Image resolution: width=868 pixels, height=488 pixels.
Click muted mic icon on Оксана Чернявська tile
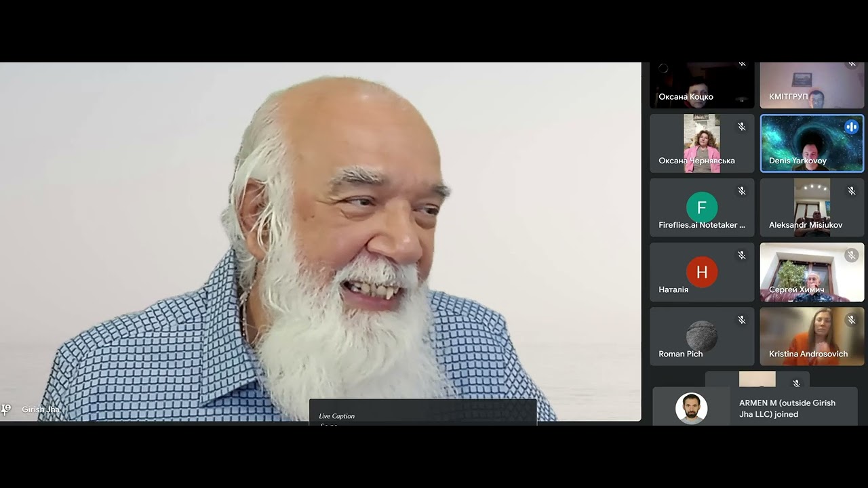742,127
